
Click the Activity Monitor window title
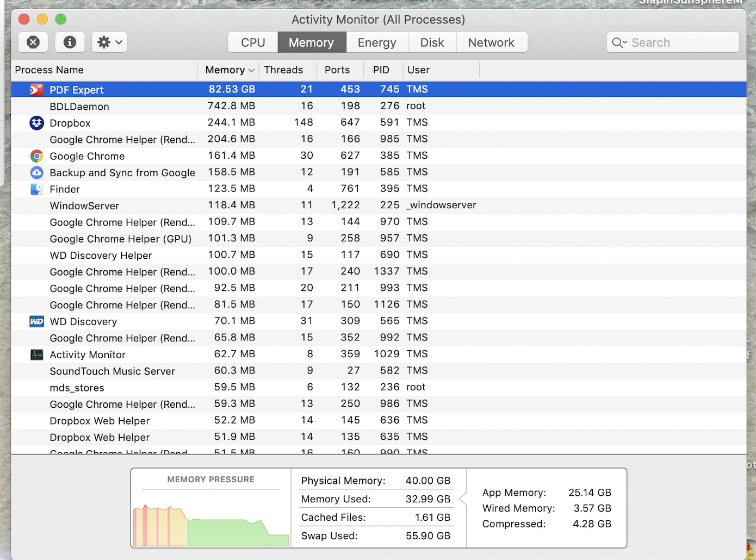(378, 20)
